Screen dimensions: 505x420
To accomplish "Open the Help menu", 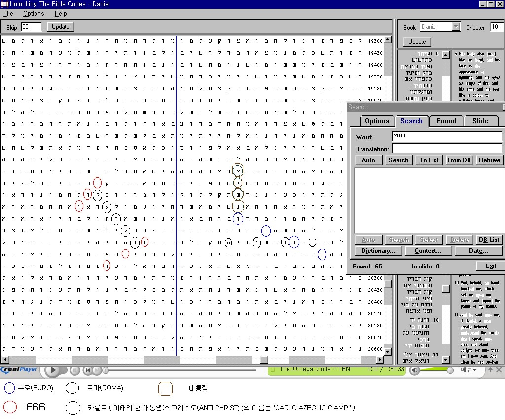I will point(61,13).
